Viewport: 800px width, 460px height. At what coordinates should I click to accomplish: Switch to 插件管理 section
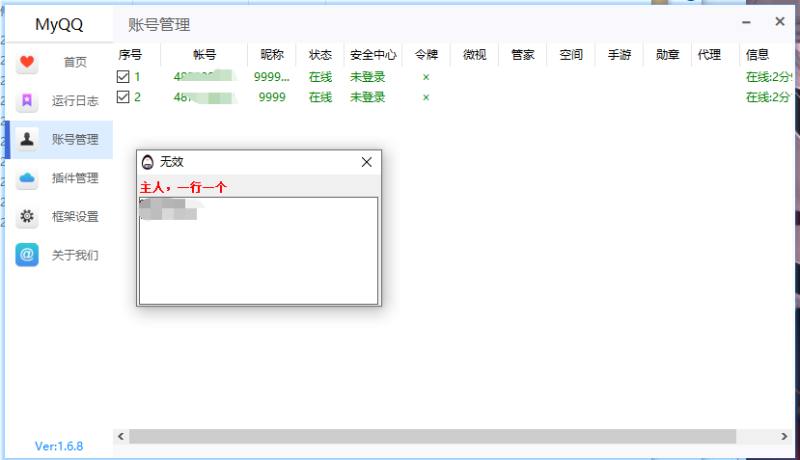[75, 178]
